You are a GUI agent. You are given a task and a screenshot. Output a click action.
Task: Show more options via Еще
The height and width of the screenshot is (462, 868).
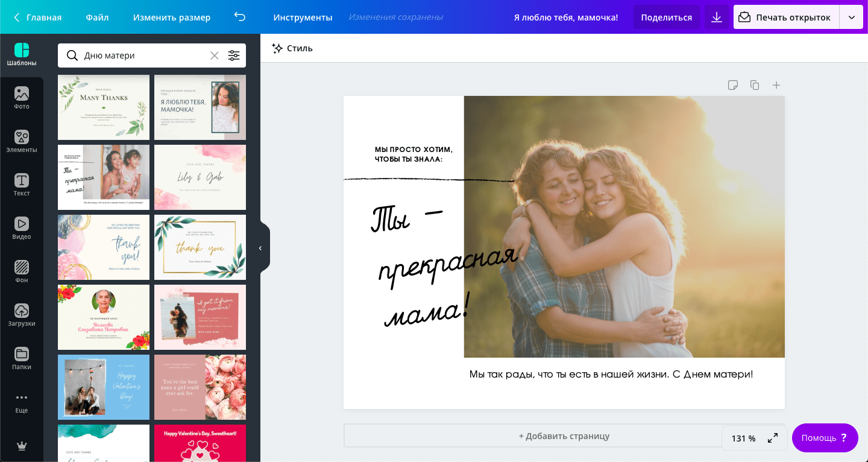[22, 402]
